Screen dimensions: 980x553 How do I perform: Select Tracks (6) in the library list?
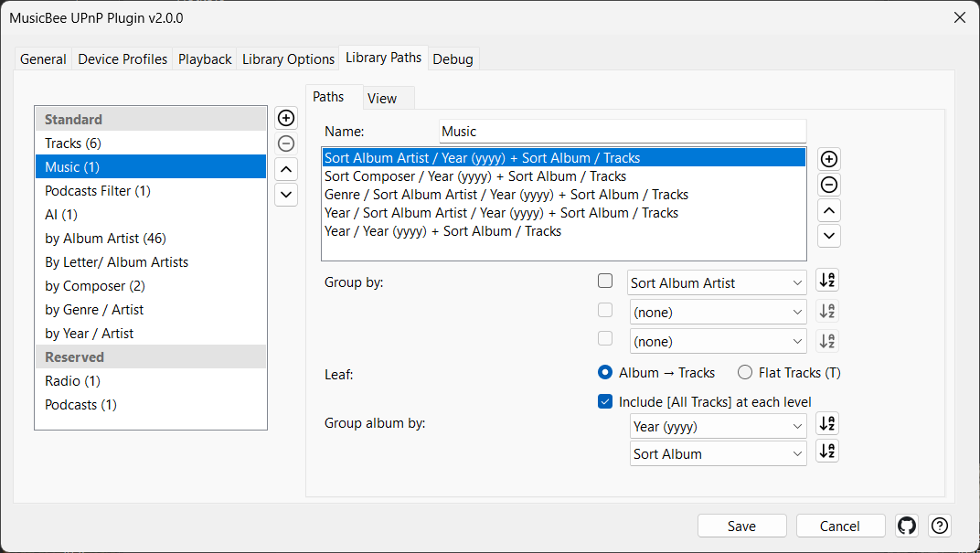[151, 144]
